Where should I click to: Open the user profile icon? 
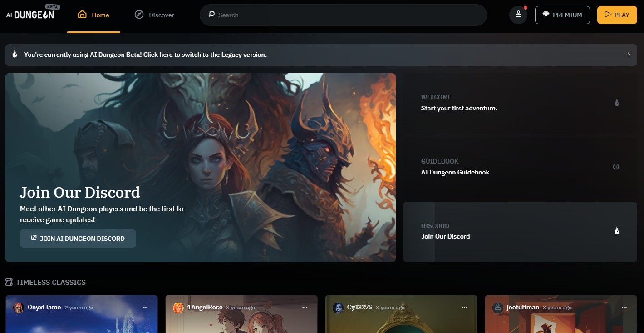pos(518,15)
